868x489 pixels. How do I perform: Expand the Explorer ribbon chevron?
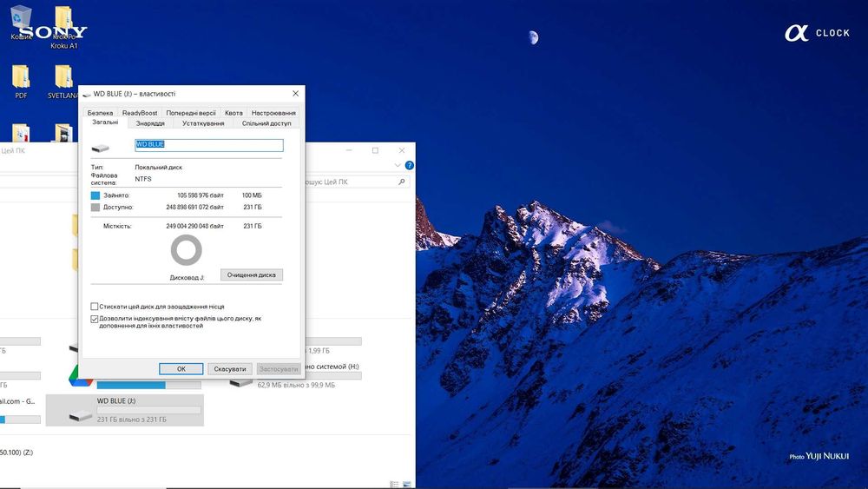(x=398, y=165)
